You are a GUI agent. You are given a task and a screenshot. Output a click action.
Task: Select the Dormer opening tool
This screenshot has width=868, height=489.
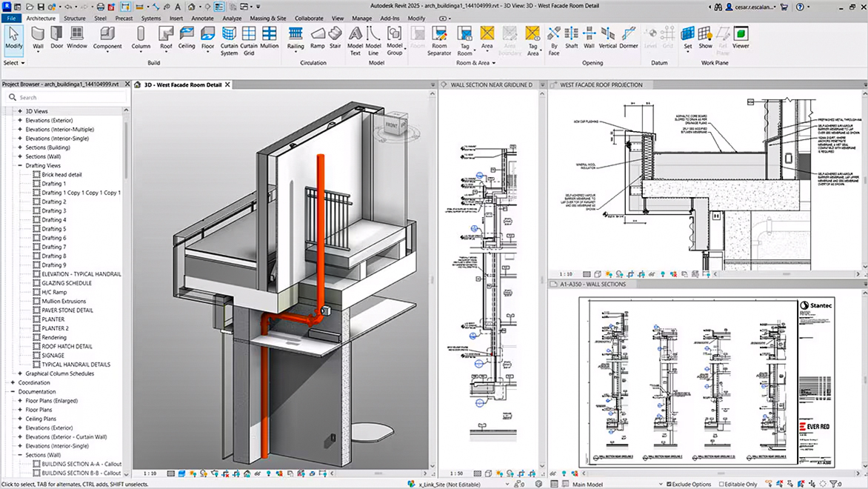tap(628, 38)
